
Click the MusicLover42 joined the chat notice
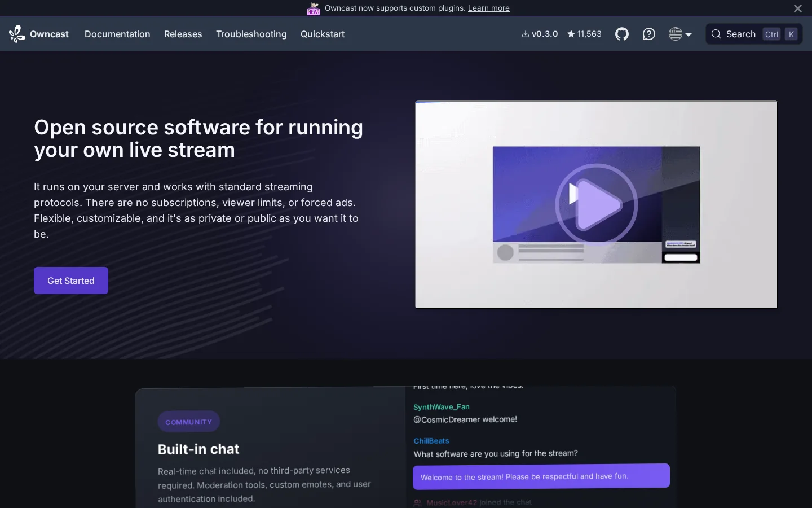[x=473, y=502]
